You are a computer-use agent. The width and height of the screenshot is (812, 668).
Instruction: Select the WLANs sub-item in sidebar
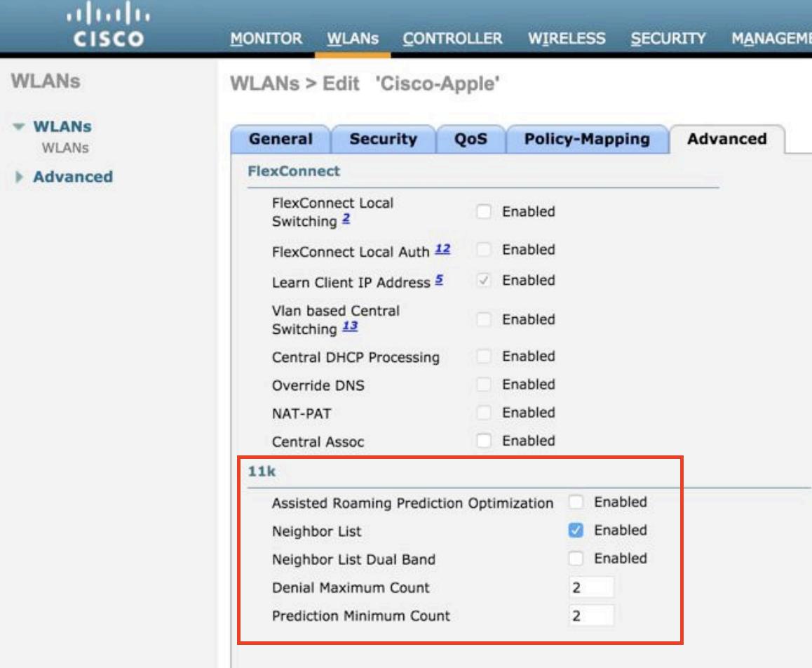point(65,148)
